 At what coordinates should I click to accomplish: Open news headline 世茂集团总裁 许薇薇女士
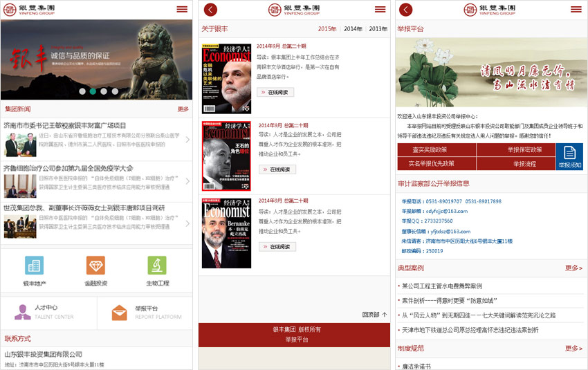[x=84, y=207]
